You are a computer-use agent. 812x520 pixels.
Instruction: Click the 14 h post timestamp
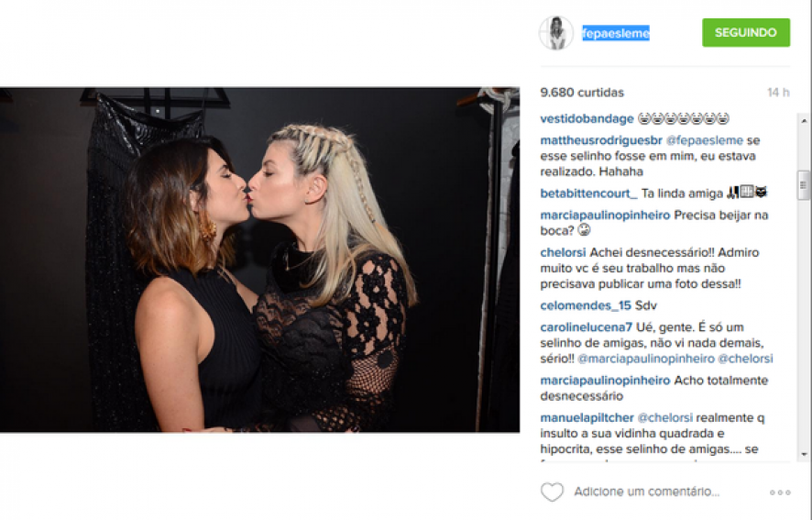tap(778, 93)
